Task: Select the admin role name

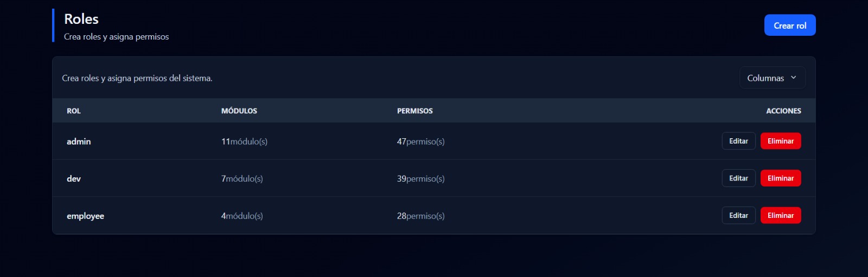Action: click(x=79, y=141)
